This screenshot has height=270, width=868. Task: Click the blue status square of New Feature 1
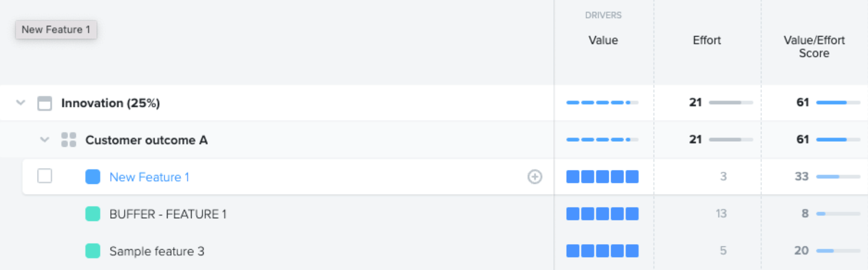pos(93,177)
